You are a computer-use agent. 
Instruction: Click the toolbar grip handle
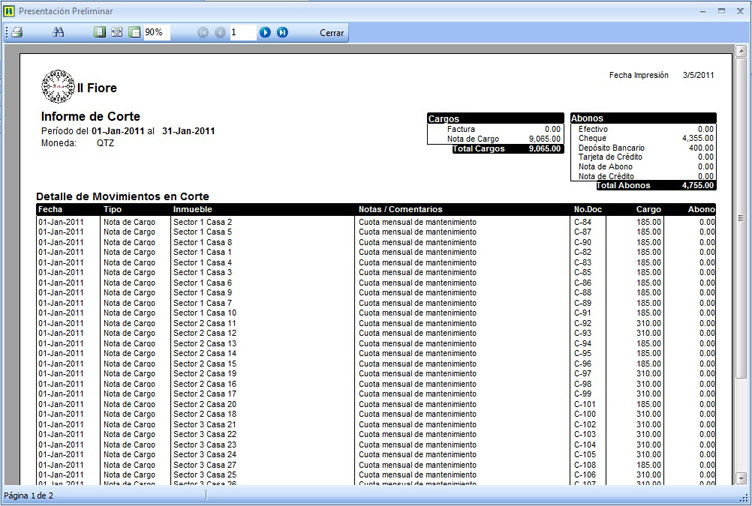tap(5, 32)
